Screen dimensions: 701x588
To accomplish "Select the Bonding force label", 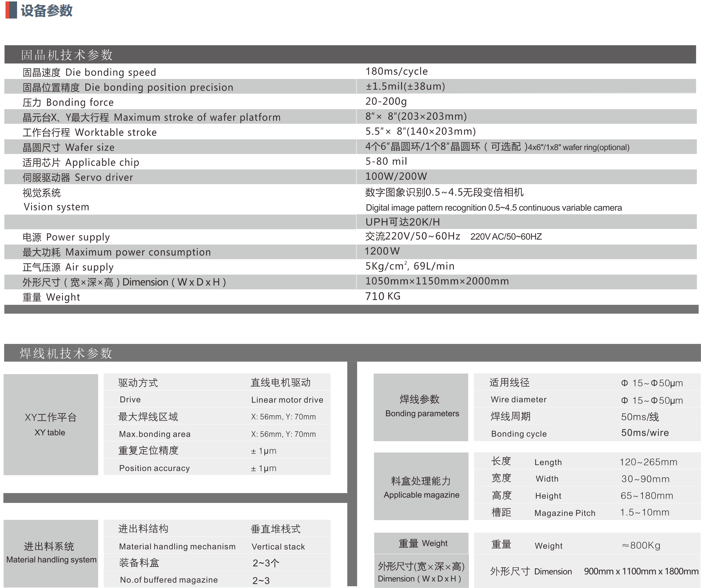I will click(x=68, y=102).
